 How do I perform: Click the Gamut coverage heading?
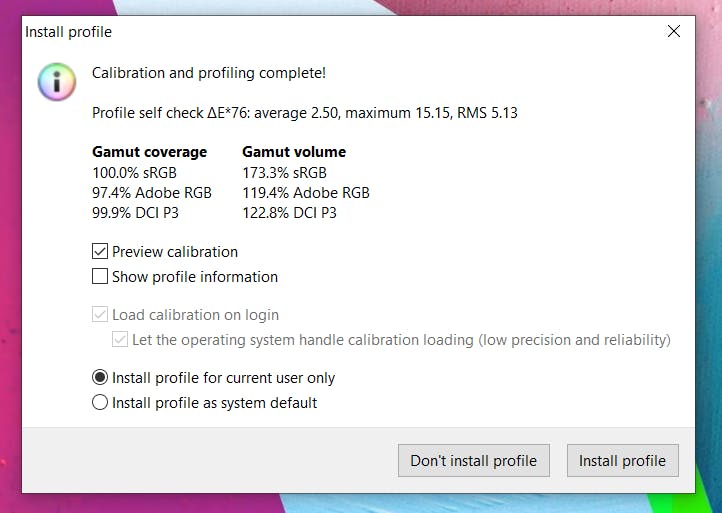pyautogui.click(x=149, y=152)
